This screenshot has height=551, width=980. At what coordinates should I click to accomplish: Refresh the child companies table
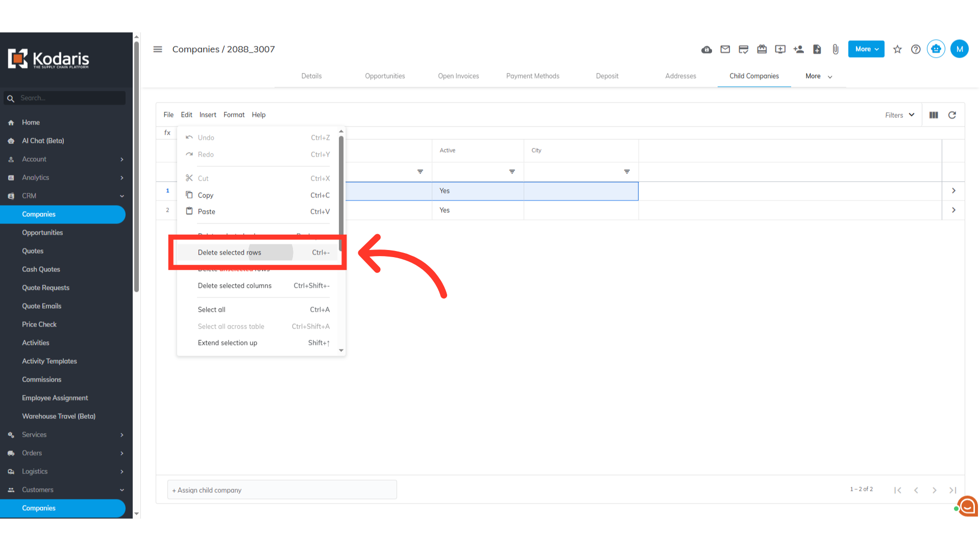[952, 115]
